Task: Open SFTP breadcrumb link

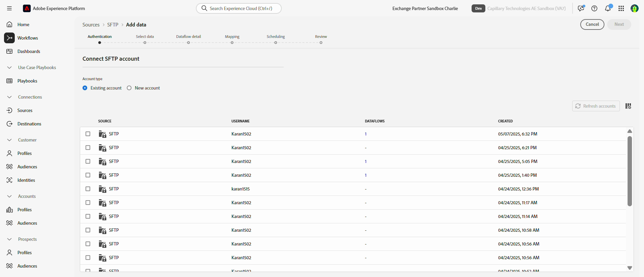Action: click(x=113, y=25)
